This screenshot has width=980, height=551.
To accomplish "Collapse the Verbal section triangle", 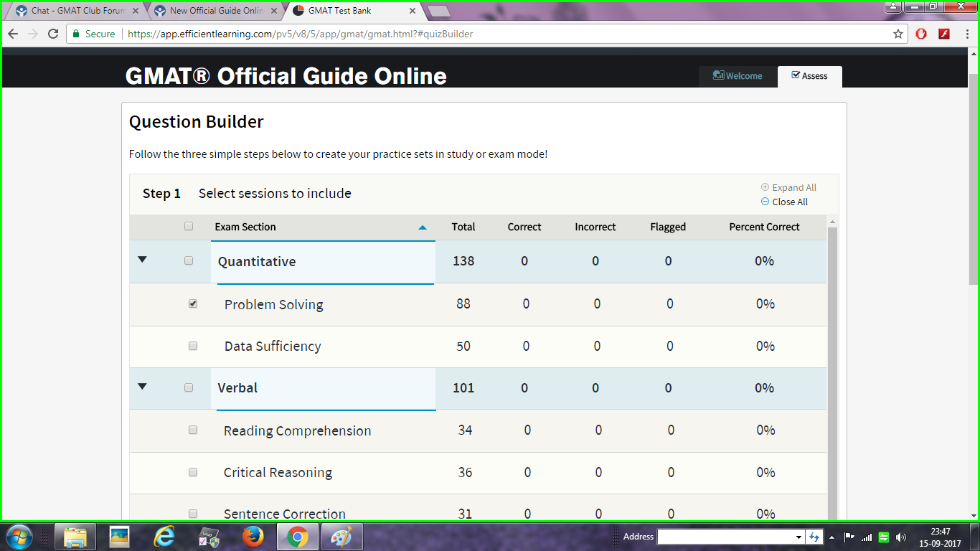I will (142, 386).
